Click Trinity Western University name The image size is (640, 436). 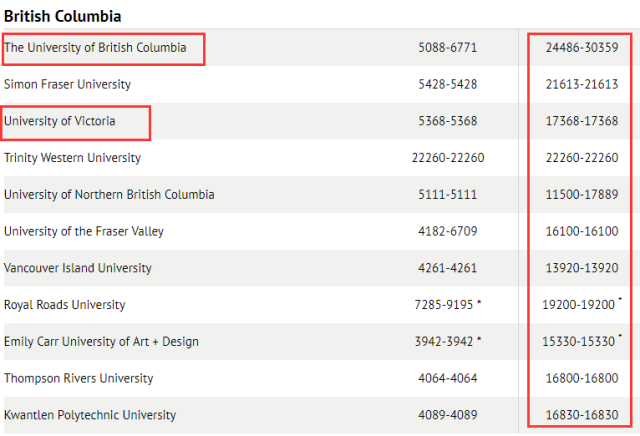(73, 158)
